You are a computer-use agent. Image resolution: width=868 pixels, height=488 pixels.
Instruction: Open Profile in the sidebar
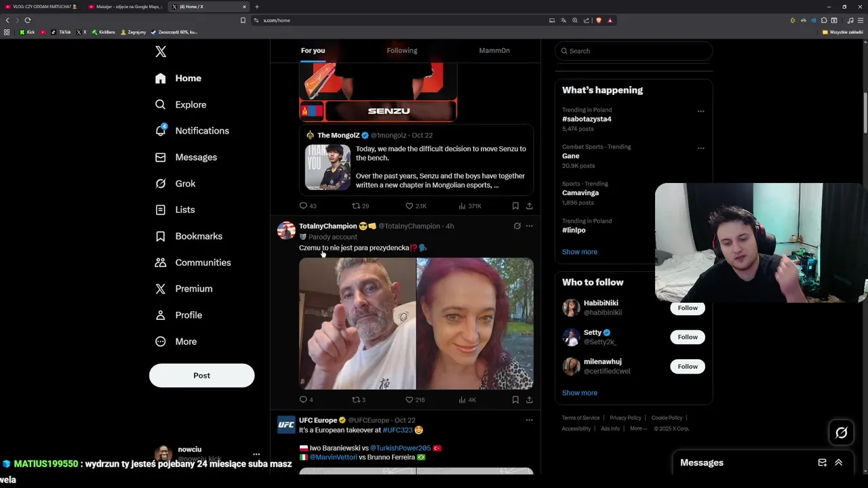pos(179,315)
